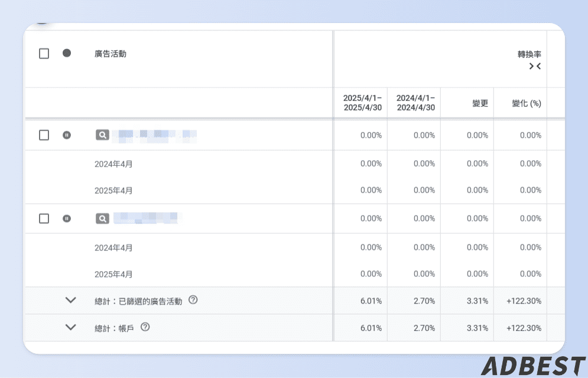Collapse the 轉換率 columns using the >< control
This screenshot has height=378, width=588.
click(x=535, y=66)
